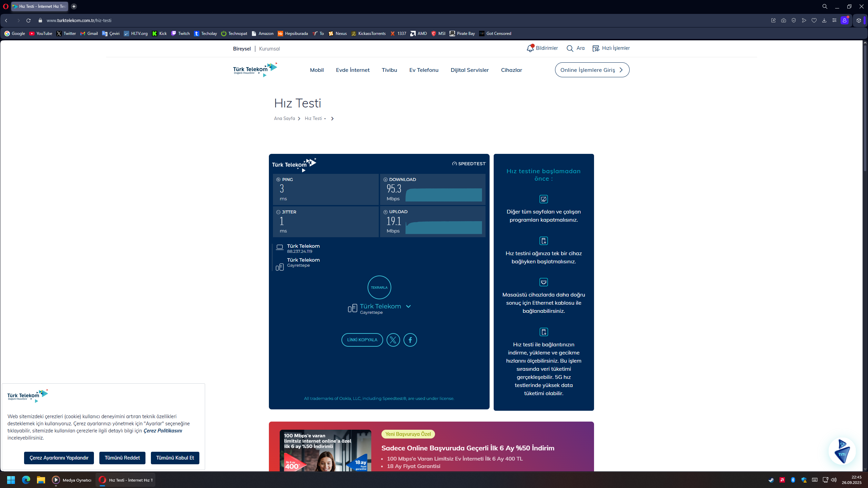This screenshot has height=488, width=868.
Task: Reload the current page
Action: pos(28,21)
